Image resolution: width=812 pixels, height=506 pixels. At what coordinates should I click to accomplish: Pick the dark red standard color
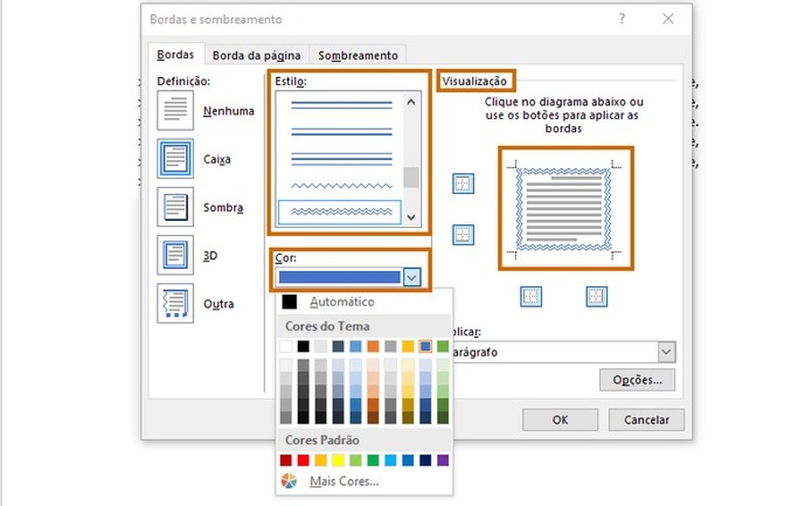click(x=286, y=460)
